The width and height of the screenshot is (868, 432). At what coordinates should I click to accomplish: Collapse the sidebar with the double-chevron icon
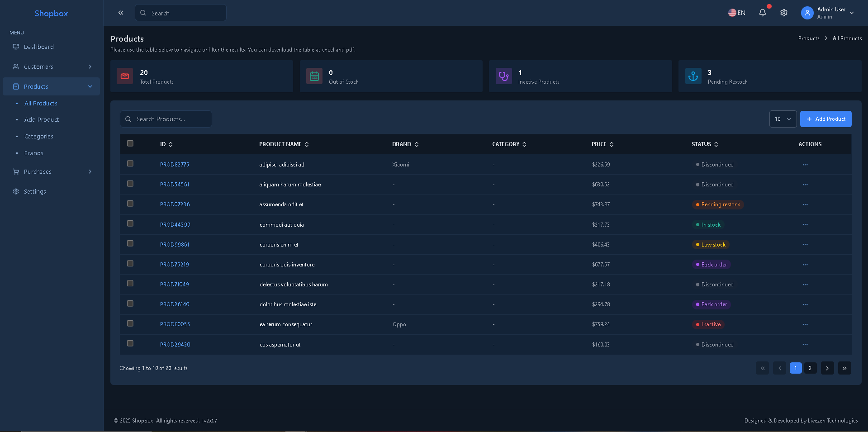[x=121, y=13]
